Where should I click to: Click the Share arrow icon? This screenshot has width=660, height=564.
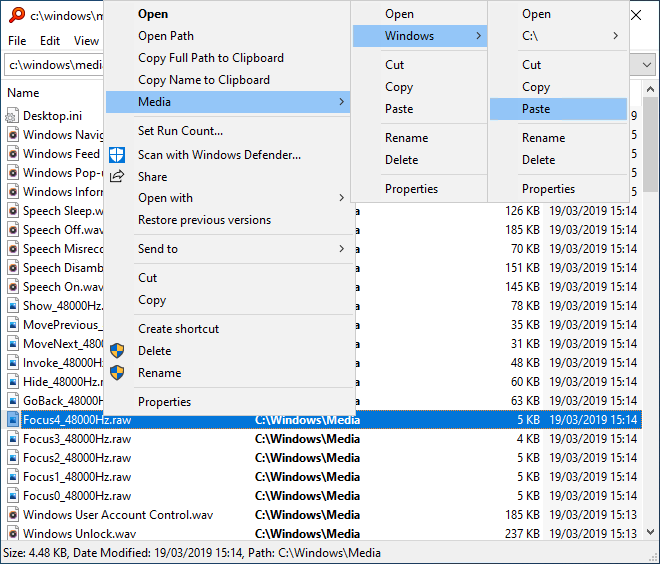pyautogui.click(x=117, y=176)
